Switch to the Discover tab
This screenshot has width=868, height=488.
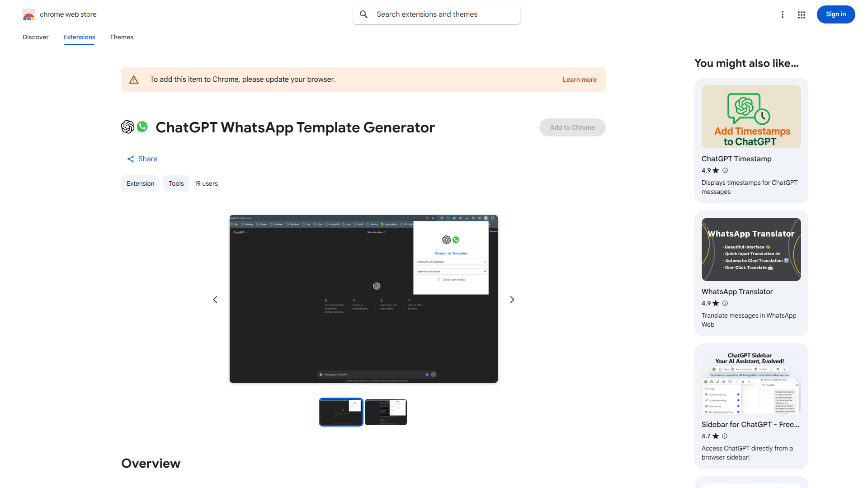[35, 37]
